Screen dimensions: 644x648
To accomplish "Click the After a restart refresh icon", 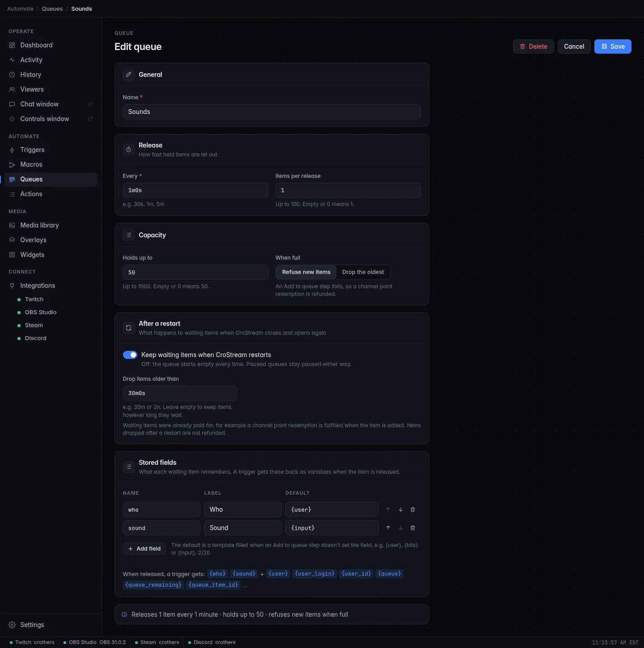I will point(129,328).
